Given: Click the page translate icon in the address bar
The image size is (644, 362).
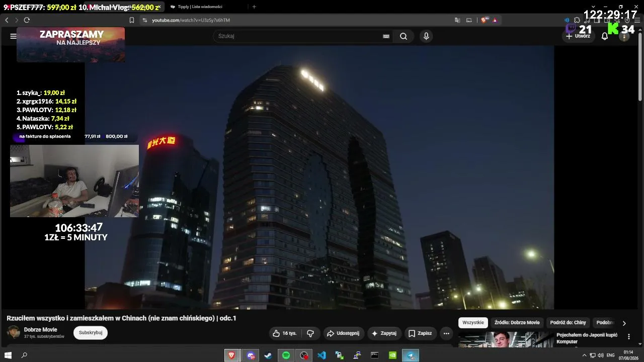Looking at the screenshot, I should pyautogui.click(x=457, y=20).
